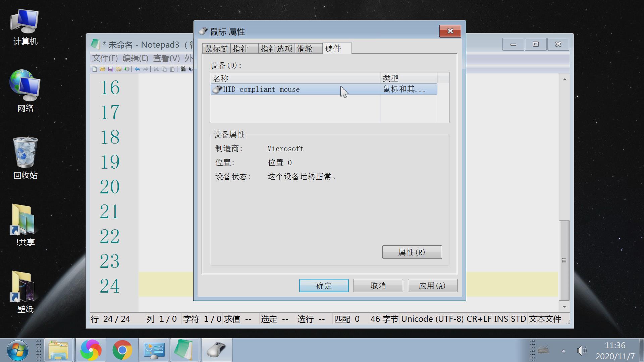Open Chrome from the taskbar

122,350
